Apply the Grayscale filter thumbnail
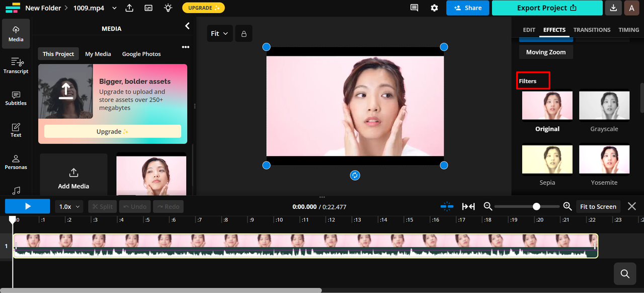The height and width of the screenshot is (293, 644). 604,106
